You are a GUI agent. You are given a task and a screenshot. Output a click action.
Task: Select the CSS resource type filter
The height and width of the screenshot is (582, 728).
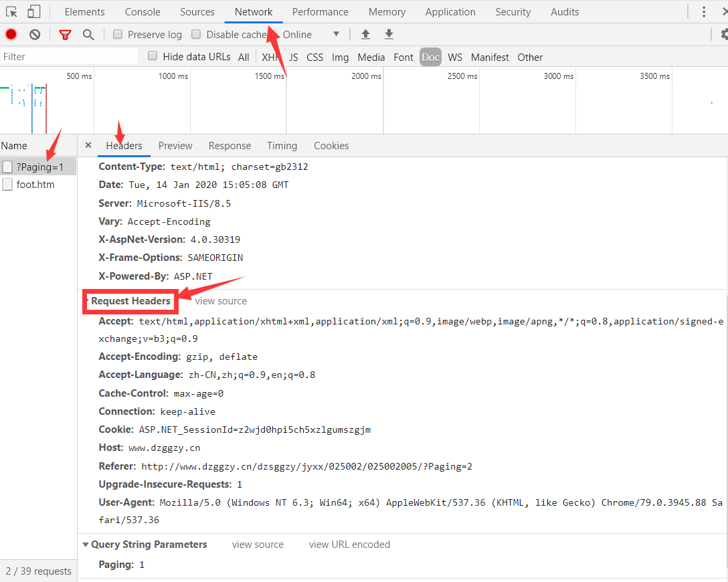pyautogui.click(x=314, y=58)
